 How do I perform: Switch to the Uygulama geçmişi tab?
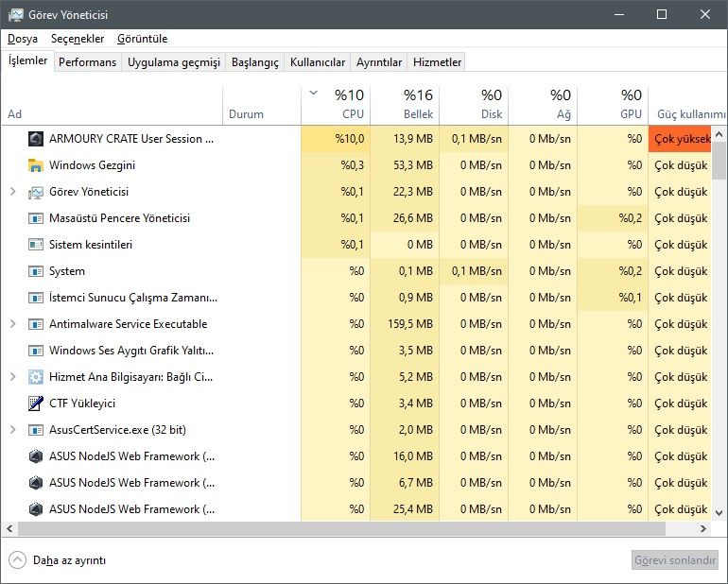coord(174,62)
